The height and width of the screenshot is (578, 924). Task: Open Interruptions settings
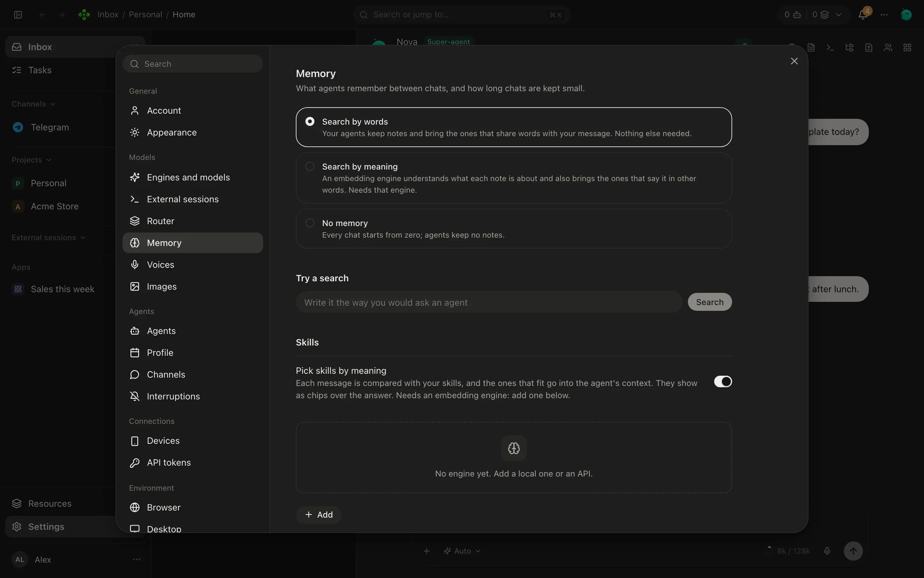[193, 396]
